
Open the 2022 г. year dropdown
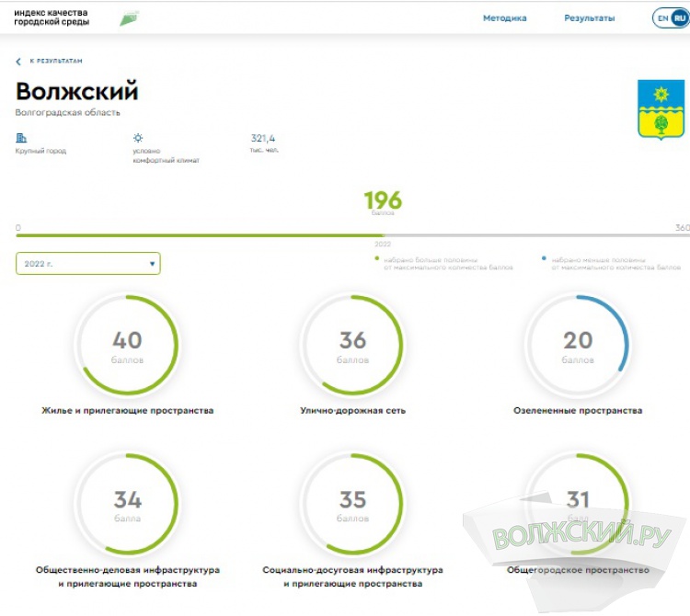point(87,264)
